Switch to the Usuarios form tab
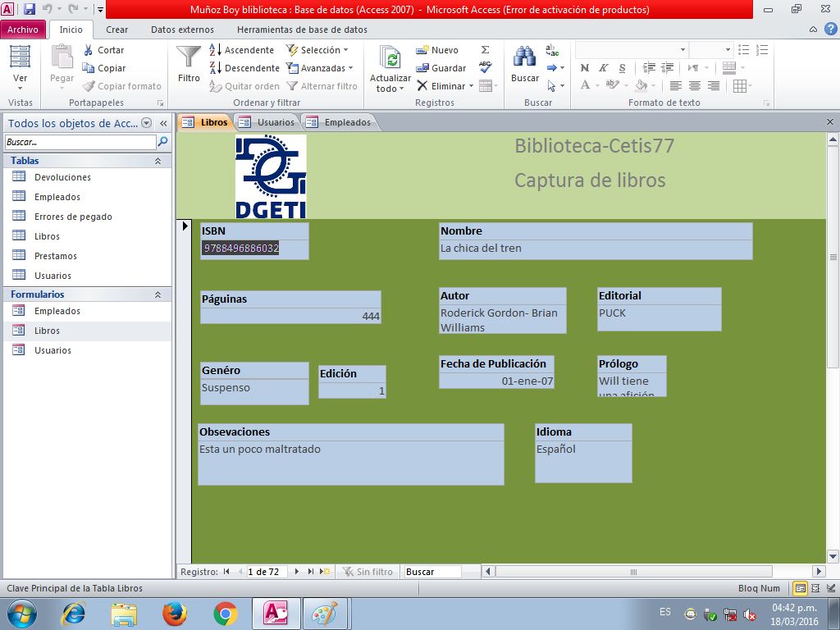Viewport: 840px width, 630px height. [x=268, y=122]
